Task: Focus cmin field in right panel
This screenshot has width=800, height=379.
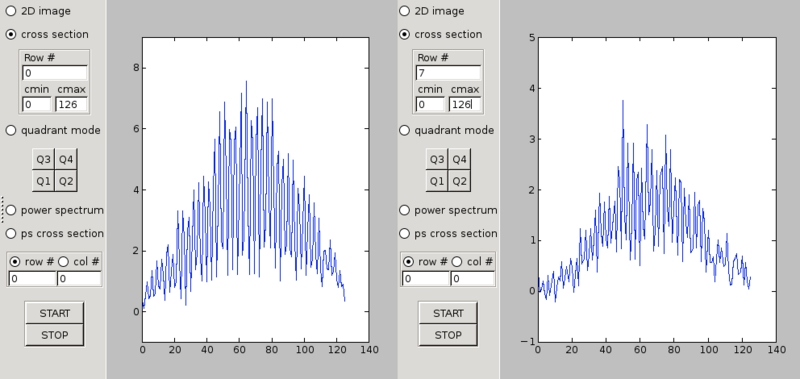Action: coord(430,105)
